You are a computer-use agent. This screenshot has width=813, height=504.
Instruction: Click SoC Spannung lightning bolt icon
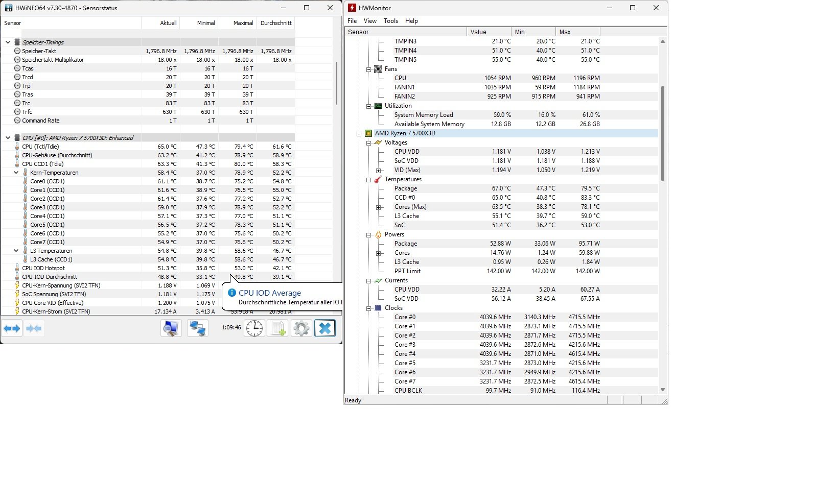click(x=17, y=294)
